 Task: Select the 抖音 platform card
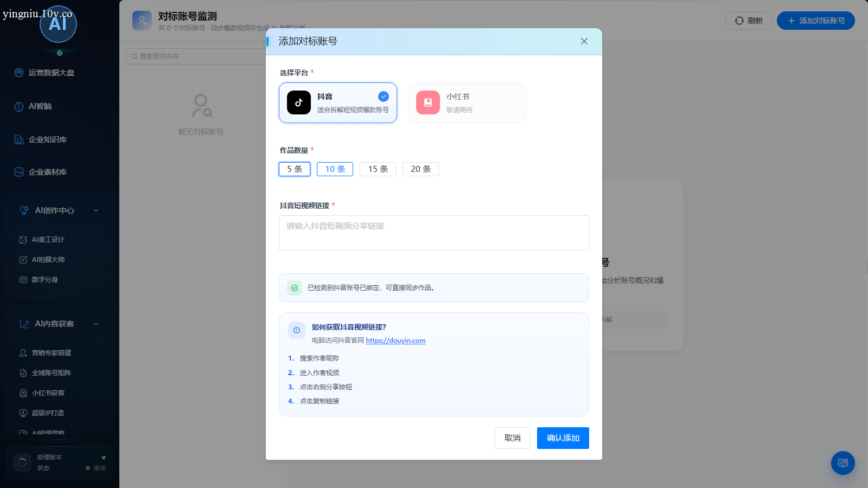pyautogui.click(x=338, y=102)
